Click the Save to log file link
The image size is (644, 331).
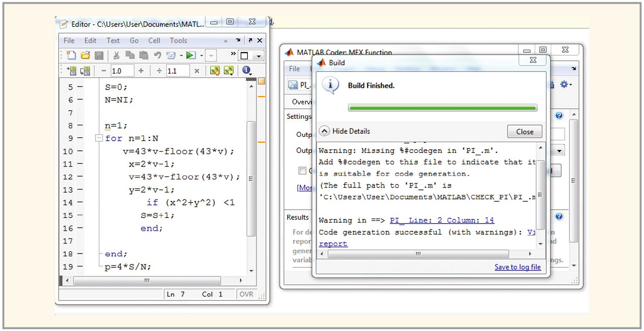(518, 267)
